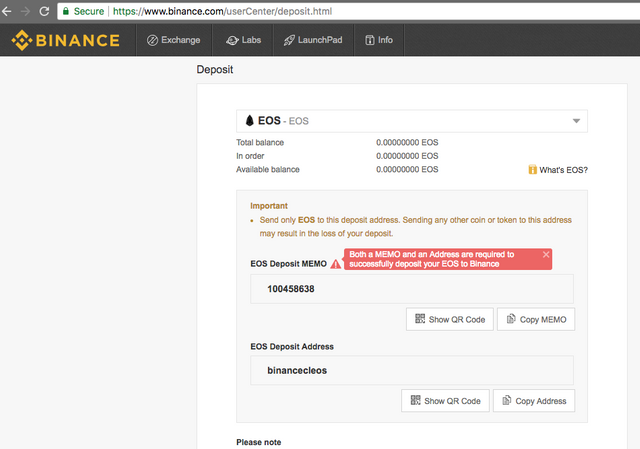Click the EOS coin drop icon
This screenshot has height=449, width=640.
click(x=249, y=120)
